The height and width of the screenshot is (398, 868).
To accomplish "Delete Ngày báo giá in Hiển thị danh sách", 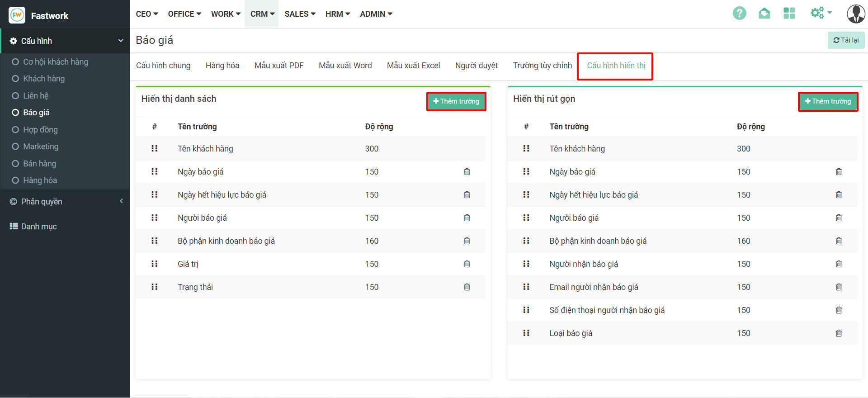I will (x=467, y=172).
